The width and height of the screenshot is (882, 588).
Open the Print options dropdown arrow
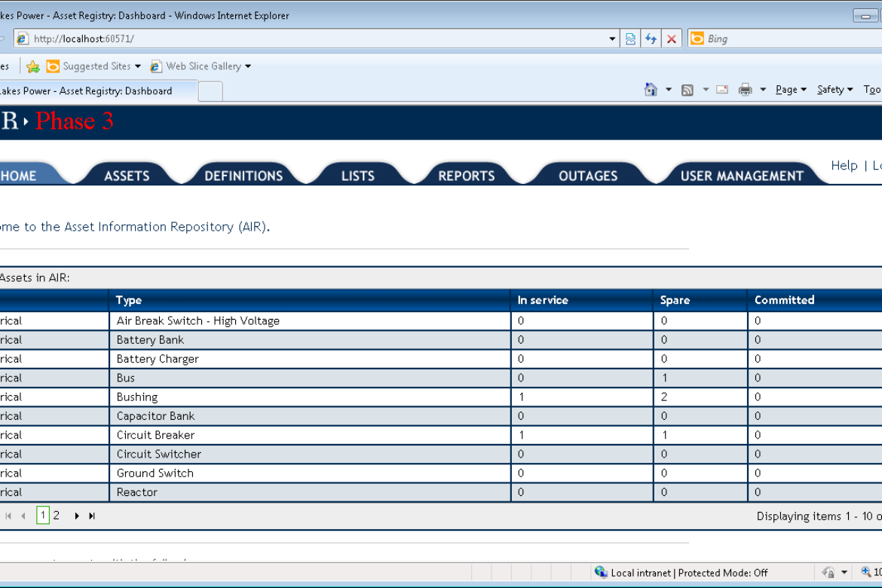(763, 90)
